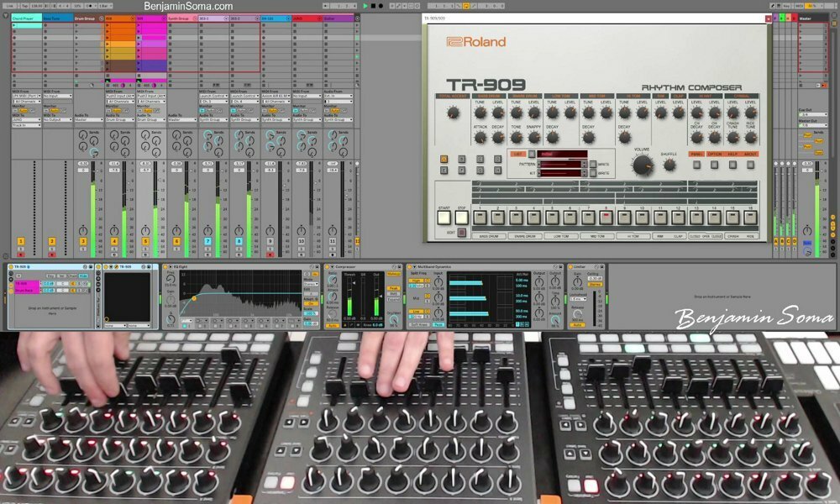Open the Lookahead dropdown in the Limiter

click(x=578, y=299)
